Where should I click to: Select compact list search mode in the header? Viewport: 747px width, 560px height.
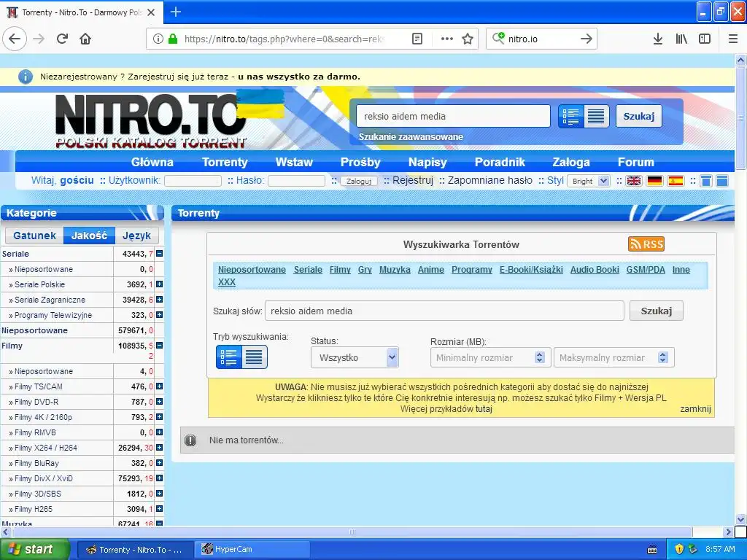pos(596,116)
